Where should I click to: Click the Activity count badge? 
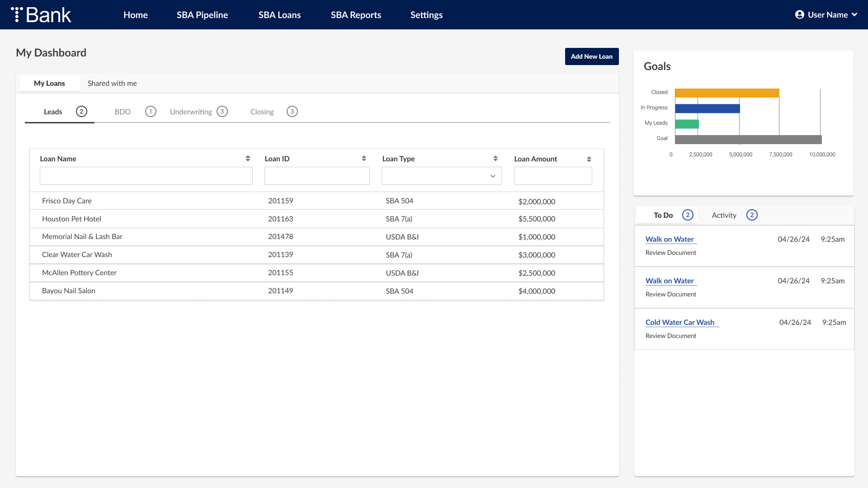pyautogui.click(x=752, y=215)
